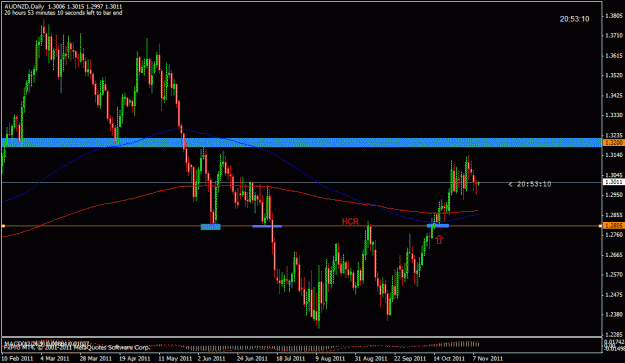The width and height of the screenshot is (625, 363).
Task: Click the 1.2950 price axis label
Action: [x=613, y=195]
